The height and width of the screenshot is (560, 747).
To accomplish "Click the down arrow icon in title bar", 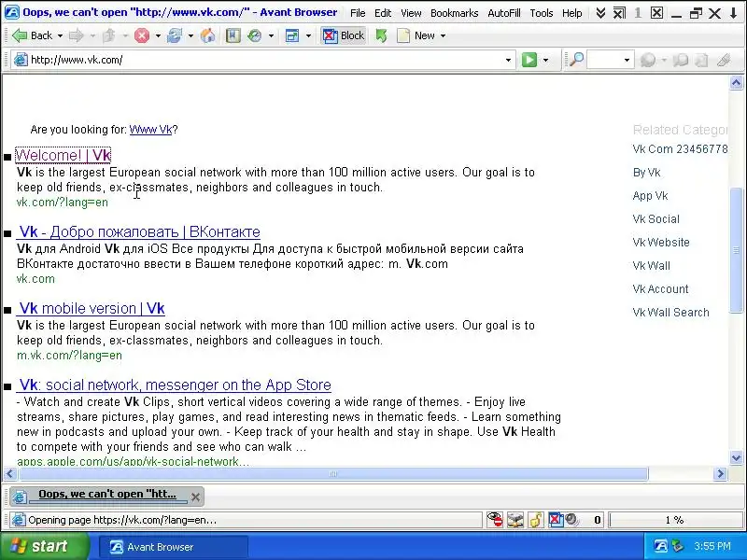I will click(734, 13).
